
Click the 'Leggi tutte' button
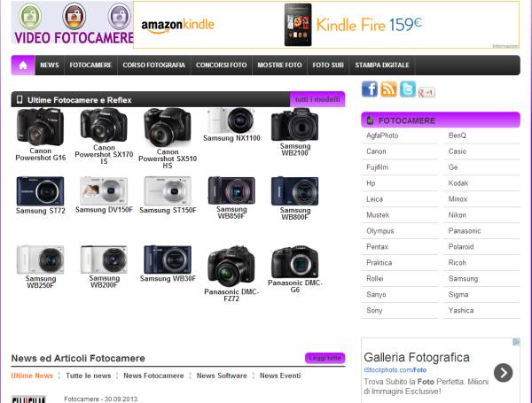tap(325, 358)
